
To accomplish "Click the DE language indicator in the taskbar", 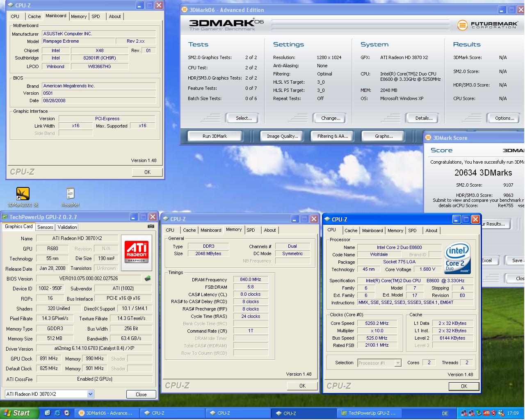I will (x=445, y=413).
